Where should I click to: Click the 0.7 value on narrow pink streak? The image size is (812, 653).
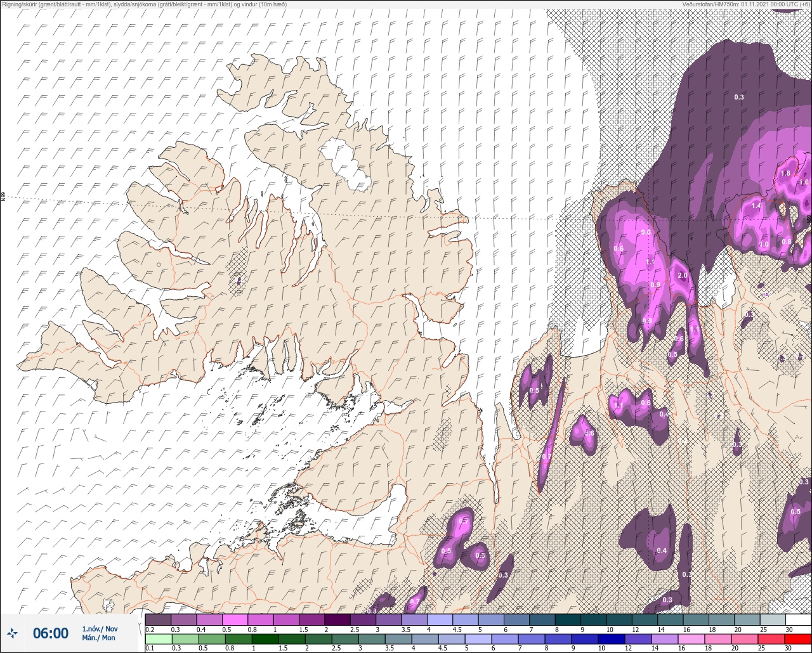click(546, 456)
